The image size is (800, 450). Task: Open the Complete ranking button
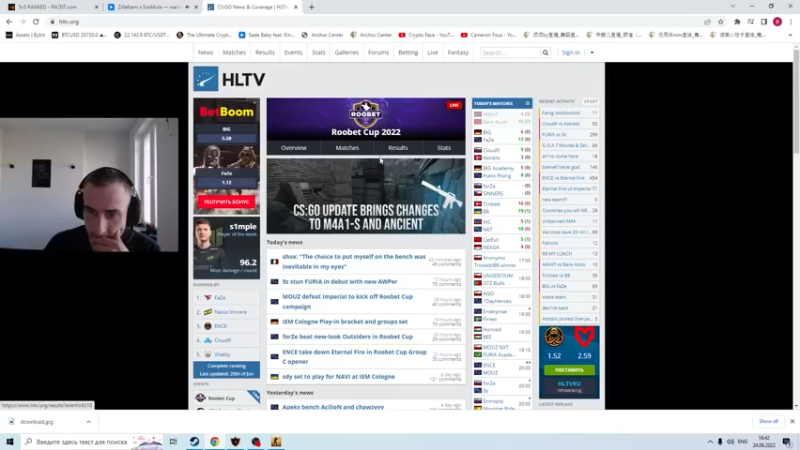(x=227, y=370)
